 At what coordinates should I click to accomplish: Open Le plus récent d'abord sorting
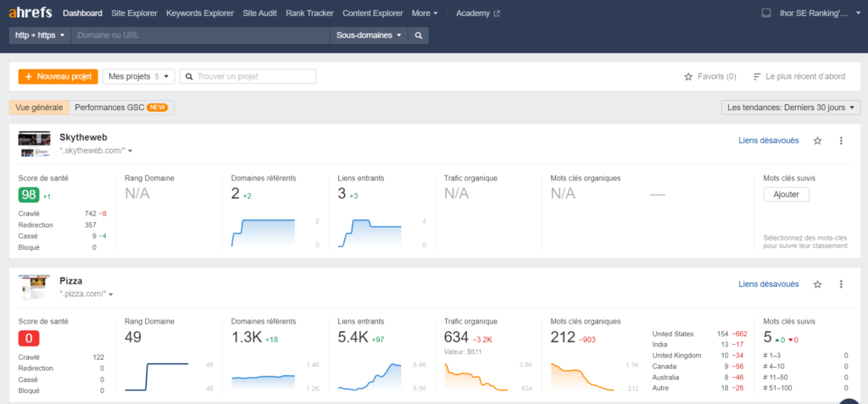(799, 76)
